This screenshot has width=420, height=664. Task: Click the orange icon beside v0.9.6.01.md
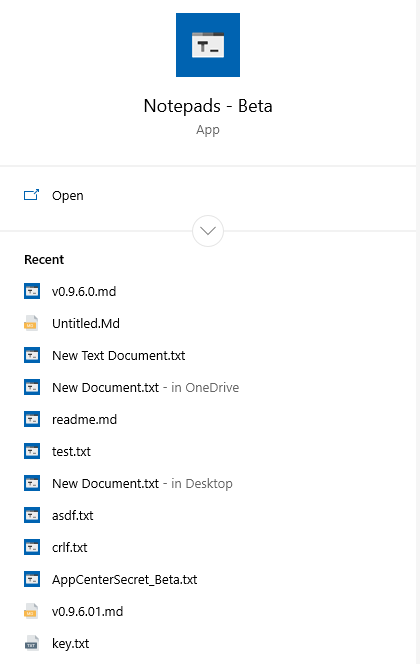31,611
